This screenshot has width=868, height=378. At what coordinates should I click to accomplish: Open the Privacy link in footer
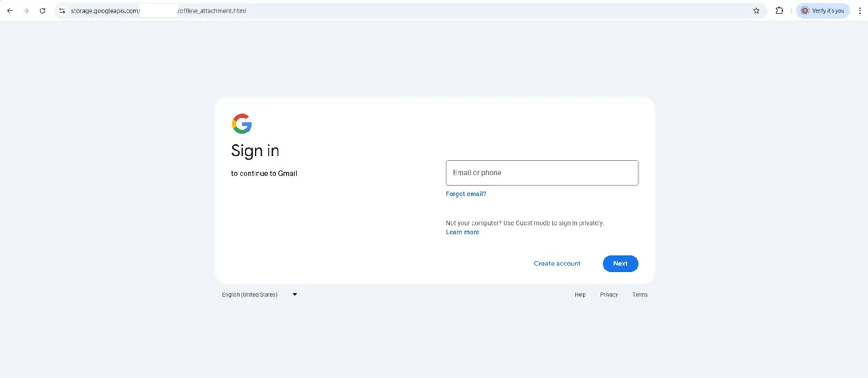(609, 295)
